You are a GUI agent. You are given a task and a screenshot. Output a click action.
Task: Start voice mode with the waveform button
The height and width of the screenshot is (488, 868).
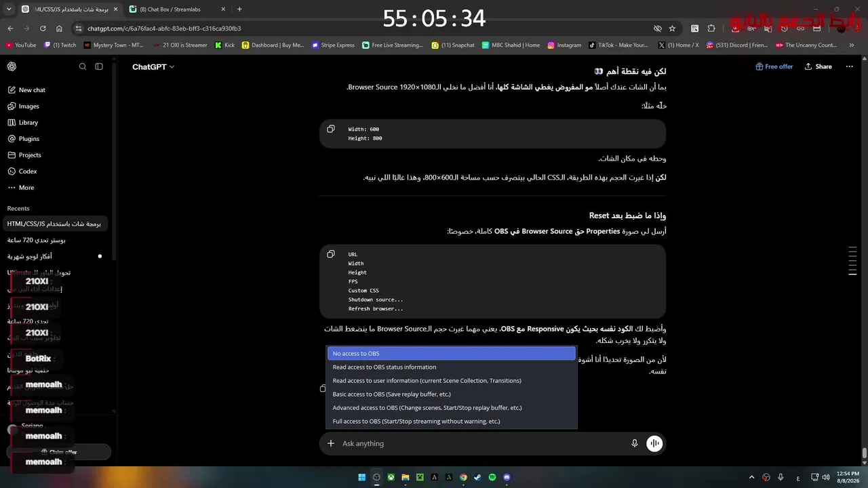[x=654, y=443]
